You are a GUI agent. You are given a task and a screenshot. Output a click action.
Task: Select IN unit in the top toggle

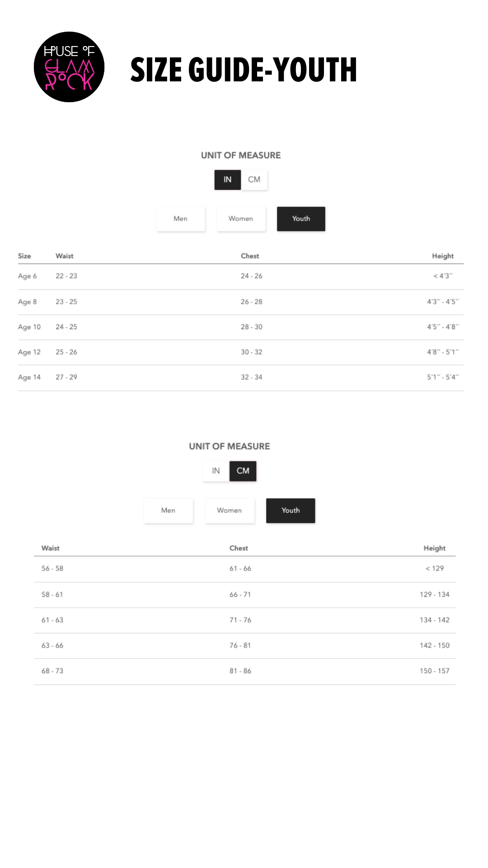[227, 179]
